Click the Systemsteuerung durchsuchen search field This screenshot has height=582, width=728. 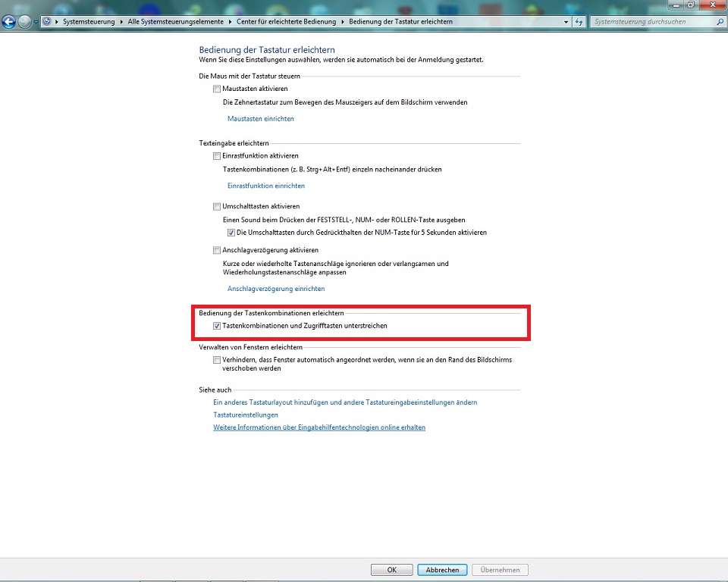point(652,22)
